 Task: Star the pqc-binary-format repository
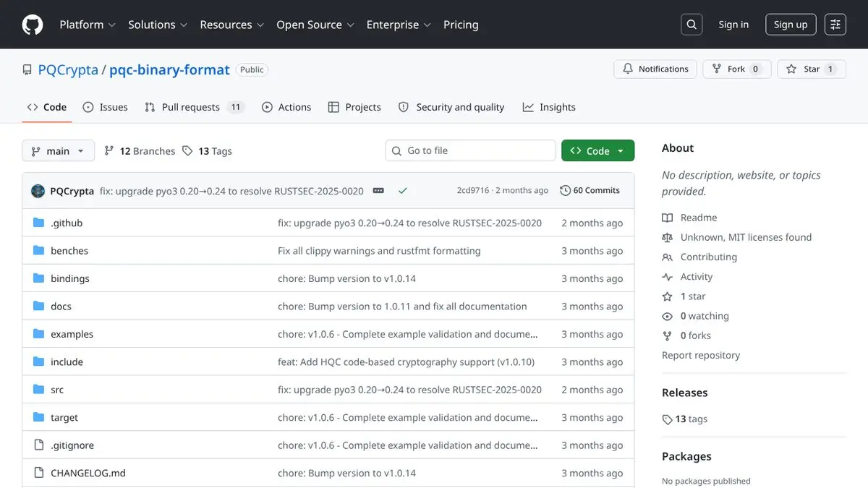point(811,69)
